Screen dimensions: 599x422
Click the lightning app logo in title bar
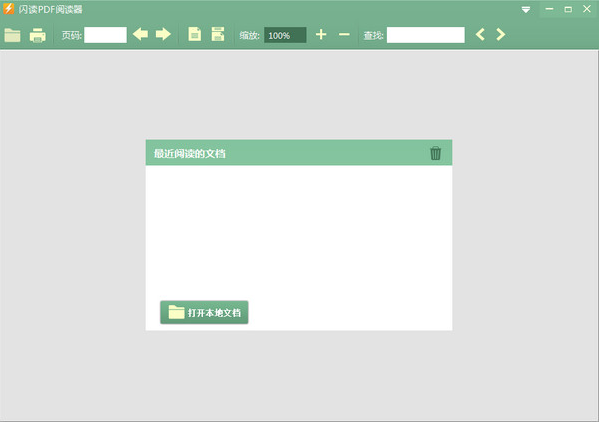point(8,9)
